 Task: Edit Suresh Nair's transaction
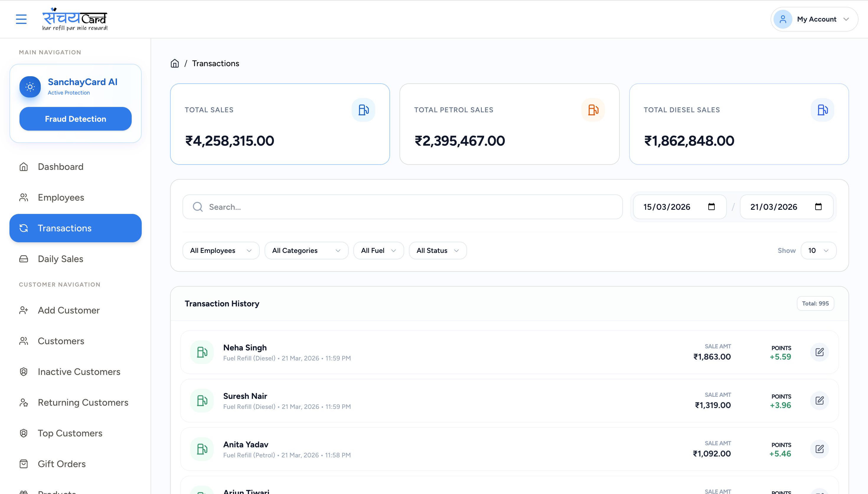(x=820, y=401)
